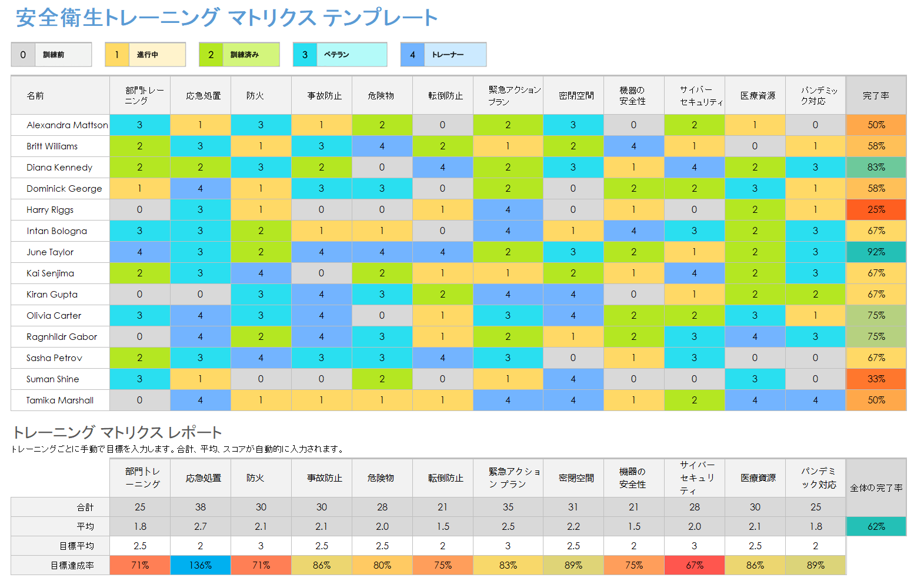Click legend box 4 トレーナー

tap(443, 55)
